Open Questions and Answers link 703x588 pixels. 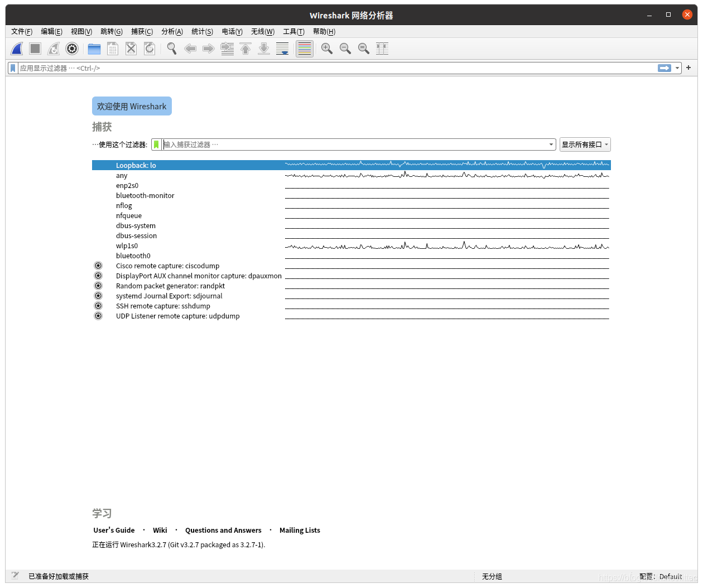tap(223, 530)
